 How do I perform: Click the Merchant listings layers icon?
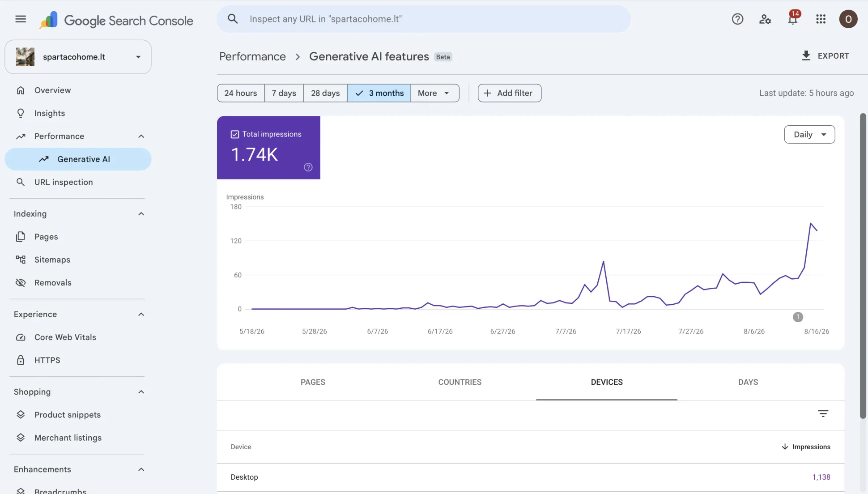point(21,438)
